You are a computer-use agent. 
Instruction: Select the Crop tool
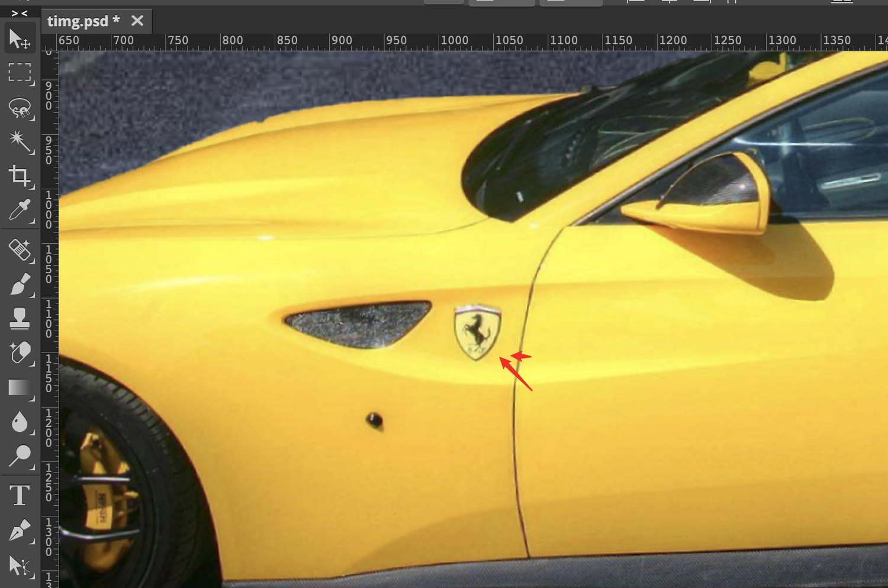coord(20,176)
